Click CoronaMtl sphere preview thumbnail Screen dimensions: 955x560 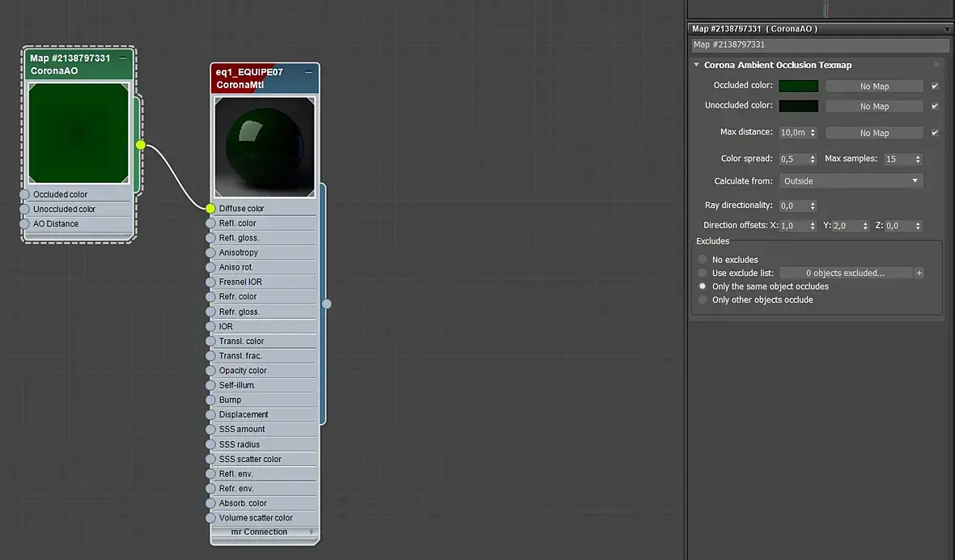(x=265, y=146)
